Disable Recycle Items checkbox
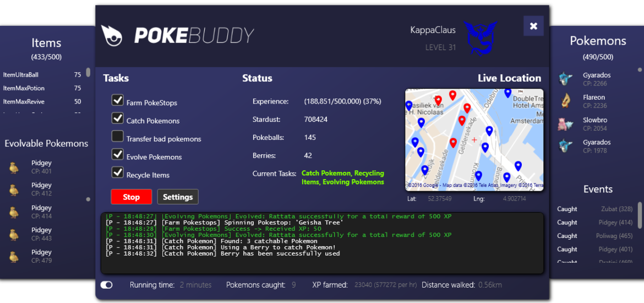The height and width of the screenshot is (303, 644). 118,172
